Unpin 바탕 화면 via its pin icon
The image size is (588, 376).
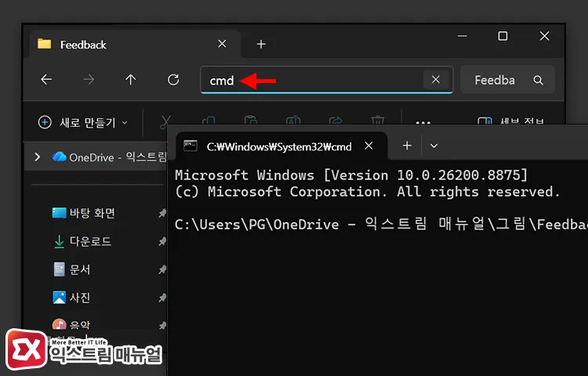pos(162,213)
